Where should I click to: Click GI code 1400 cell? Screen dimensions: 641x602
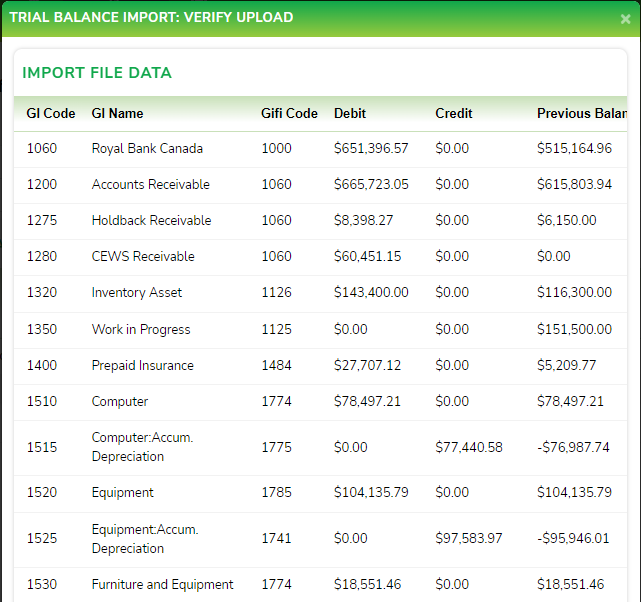coord(42,365)
